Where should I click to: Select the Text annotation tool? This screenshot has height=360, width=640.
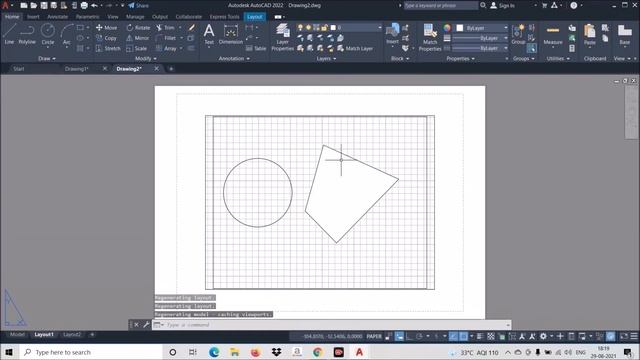tap(209, 33)
